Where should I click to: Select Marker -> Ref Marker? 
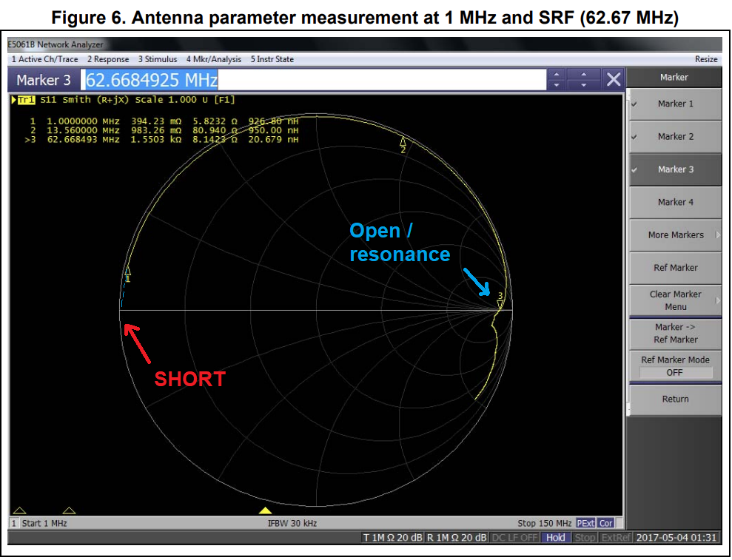tap(674, 333)
